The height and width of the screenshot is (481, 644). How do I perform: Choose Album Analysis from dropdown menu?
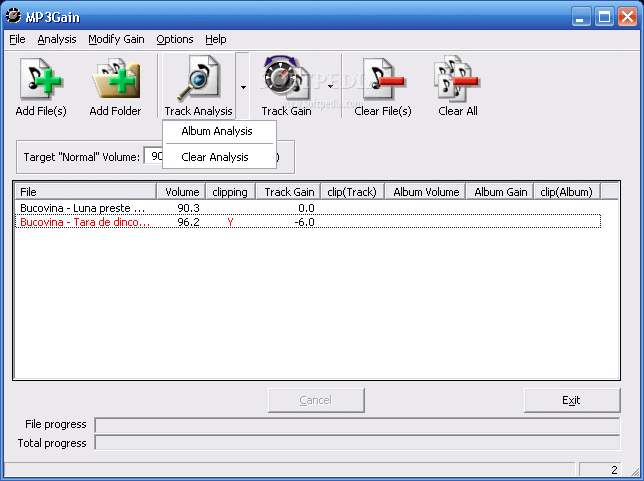click(x=217, y=131)
